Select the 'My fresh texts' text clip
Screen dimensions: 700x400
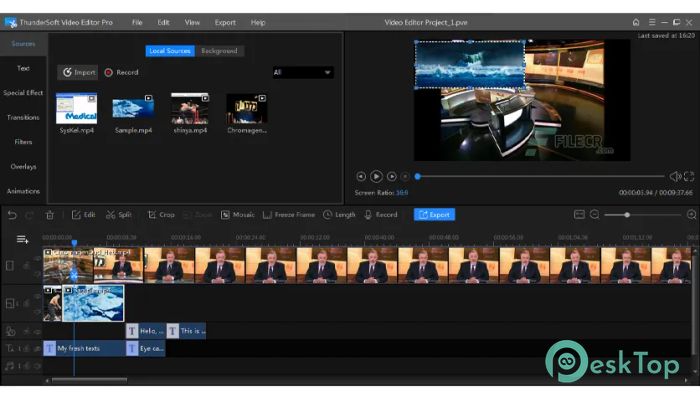click(x=84, y=348)
